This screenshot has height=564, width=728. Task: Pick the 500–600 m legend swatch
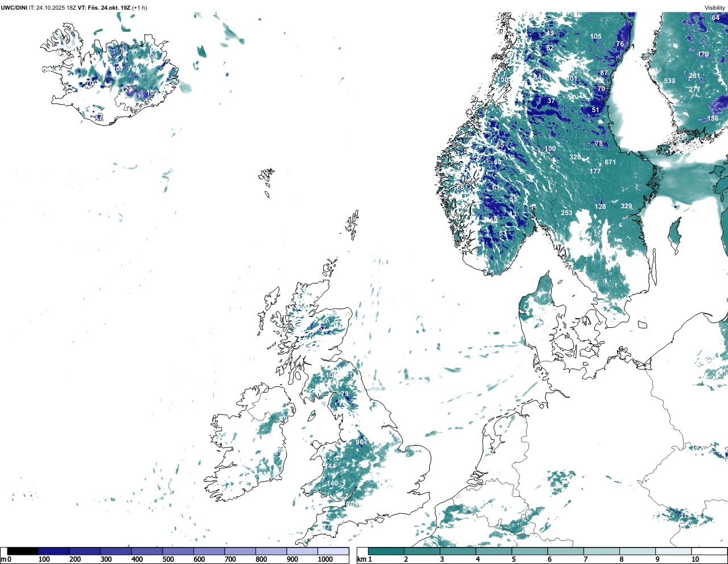pos(178,551)
